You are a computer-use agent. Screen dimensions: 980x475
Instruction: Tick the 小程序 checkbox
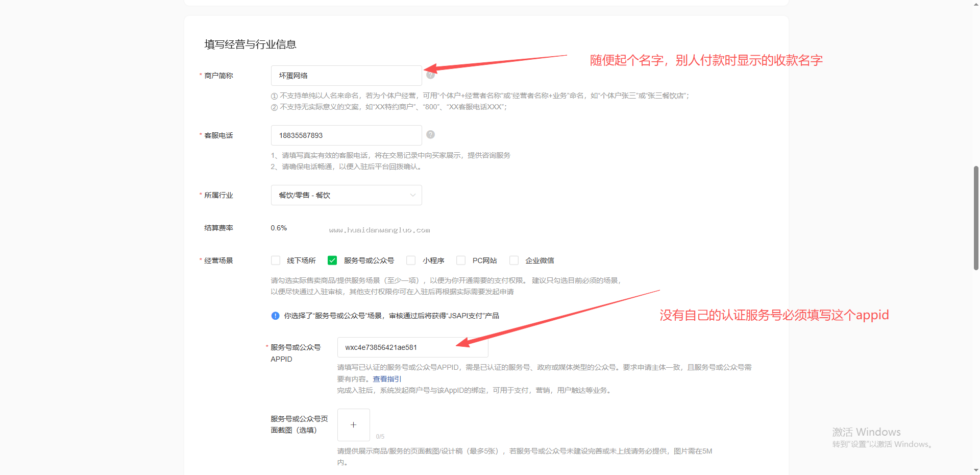411,260
